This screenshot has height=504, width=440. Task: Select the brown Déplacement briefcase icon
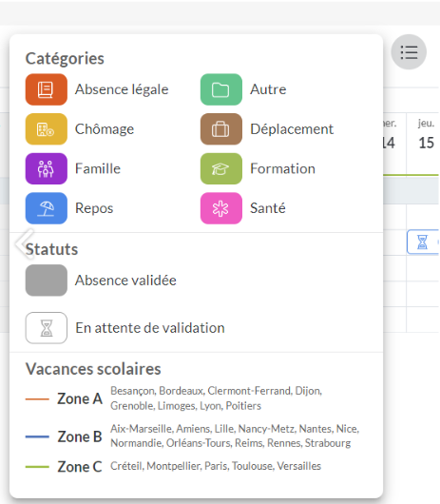tap(221, 129)
